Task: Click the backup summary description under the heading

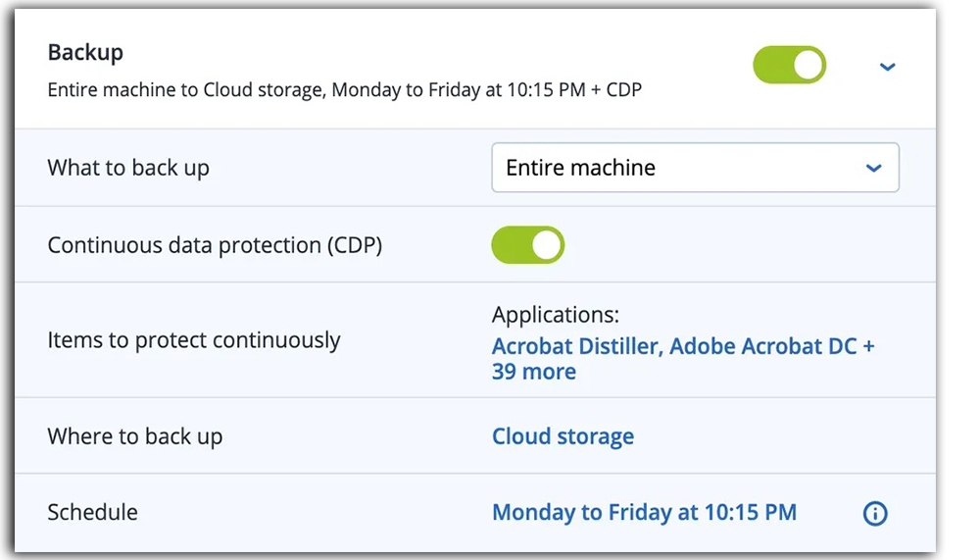Action: click(x=344, y=90)
